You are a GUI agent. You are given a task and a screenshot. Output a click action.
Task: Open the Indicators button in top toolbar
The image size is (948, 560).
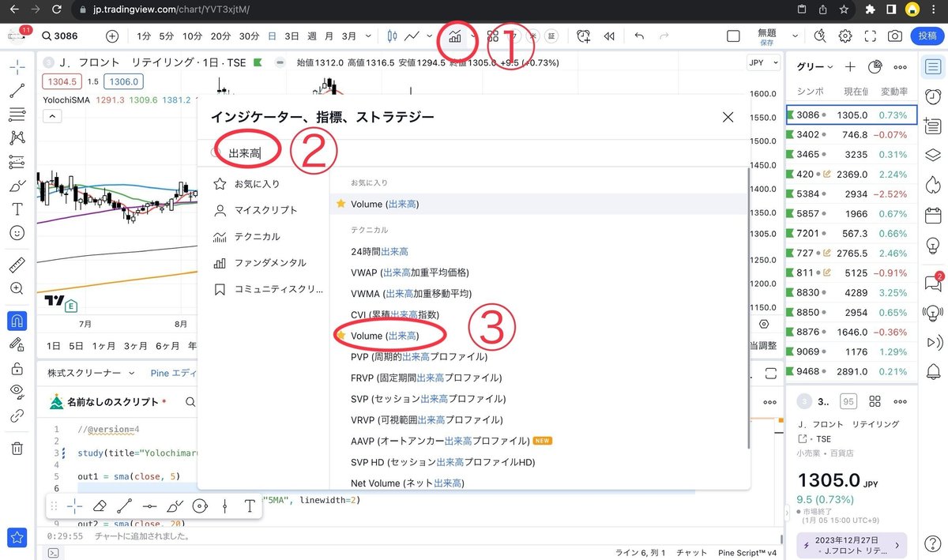tap(455, 36)
